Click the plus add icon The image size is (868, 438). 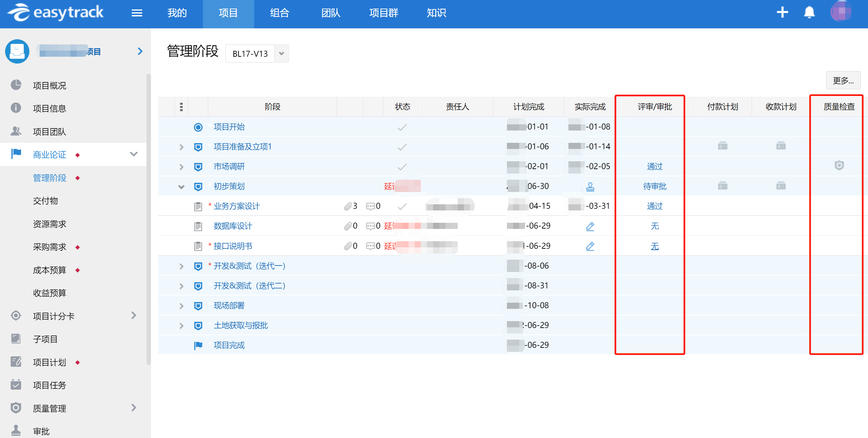tap(782, 13)
